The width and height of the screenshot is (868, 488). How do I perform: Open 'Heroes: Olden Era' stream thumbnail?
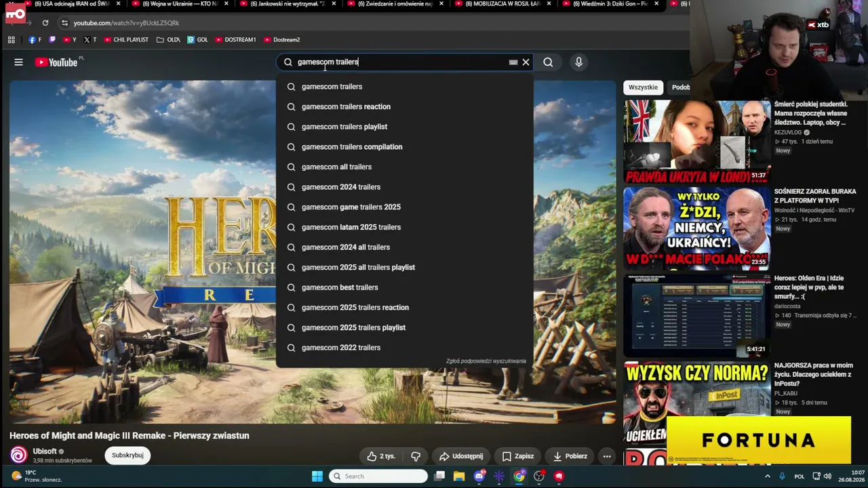[696, 315]
